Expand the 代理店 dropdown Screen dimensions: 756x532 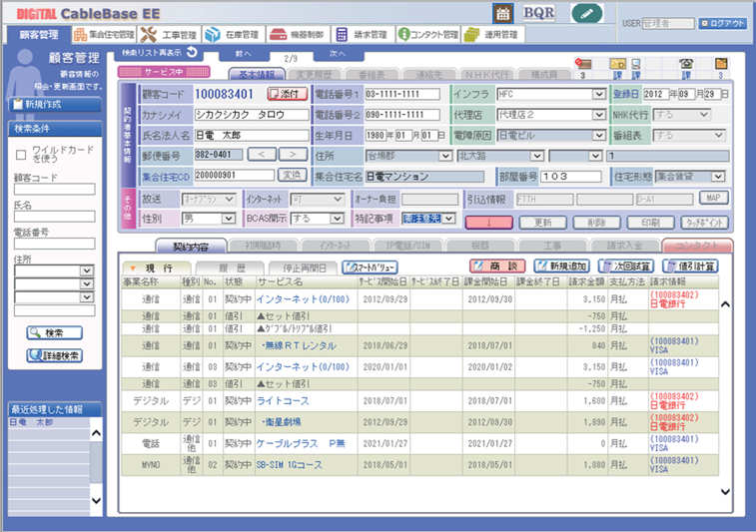(x=599, y=115)
